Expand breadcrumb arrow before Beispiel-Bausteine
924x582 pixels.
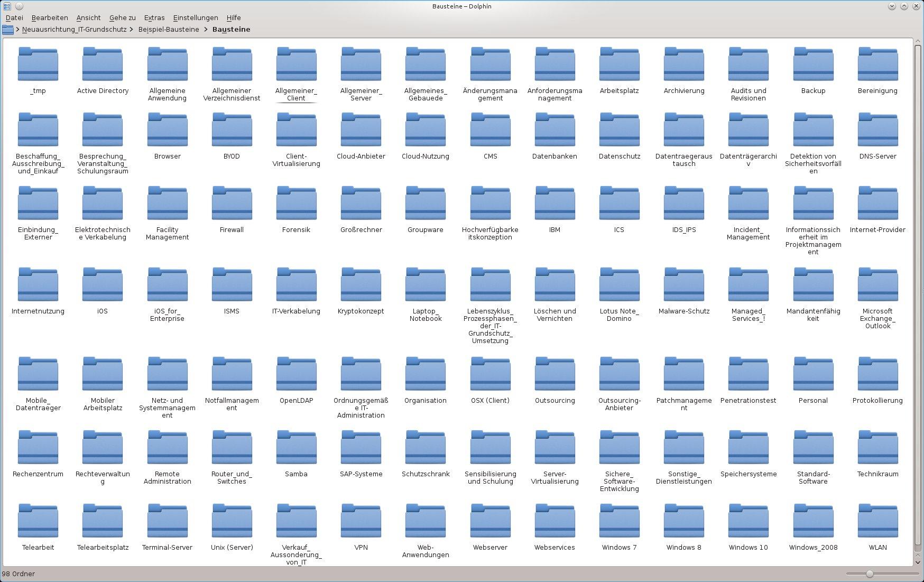(x=132, y=30)
